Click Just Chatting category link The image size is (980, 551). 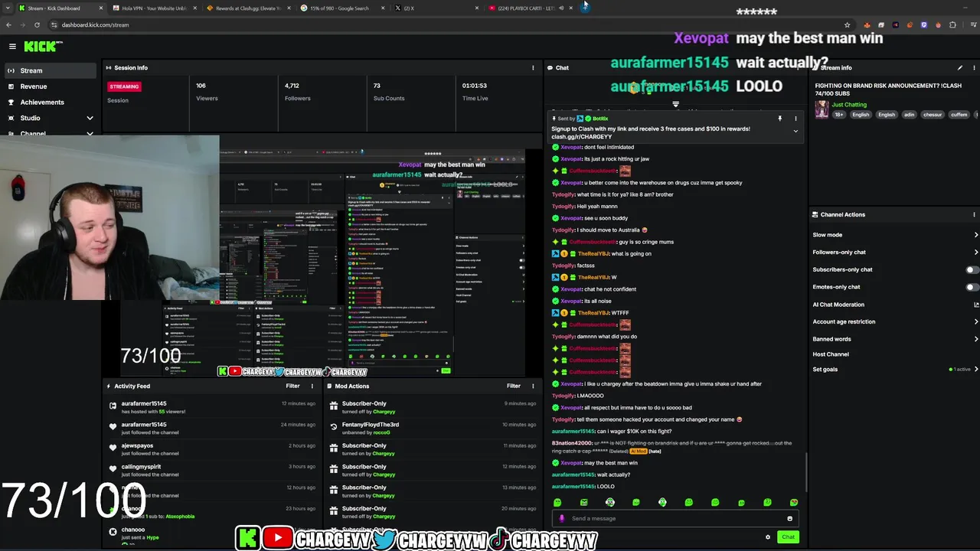pyautogui.click(x=849, y=105)
